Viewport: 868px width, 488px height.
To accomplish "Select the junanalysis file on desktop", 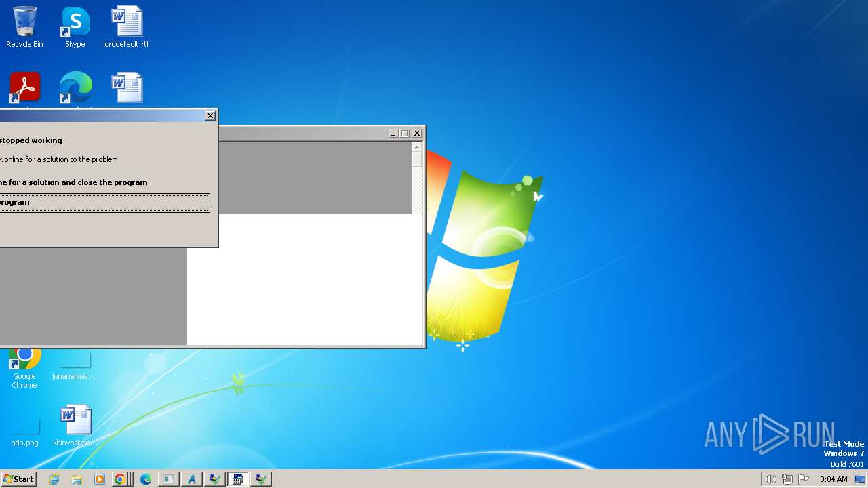I will click(x=75, y=367).
